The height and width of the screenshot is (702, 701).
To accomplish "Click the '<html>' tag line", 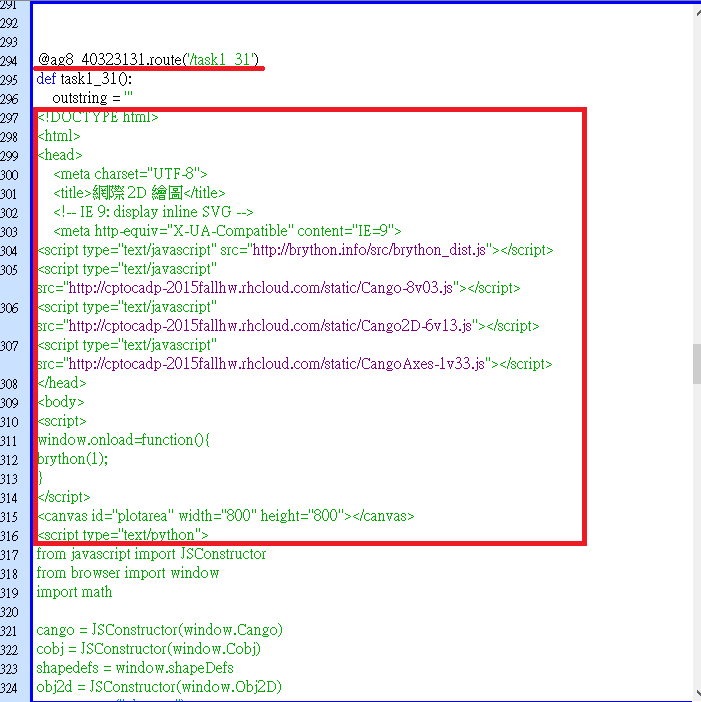I will pyautogui.click(x=59, y=136).
